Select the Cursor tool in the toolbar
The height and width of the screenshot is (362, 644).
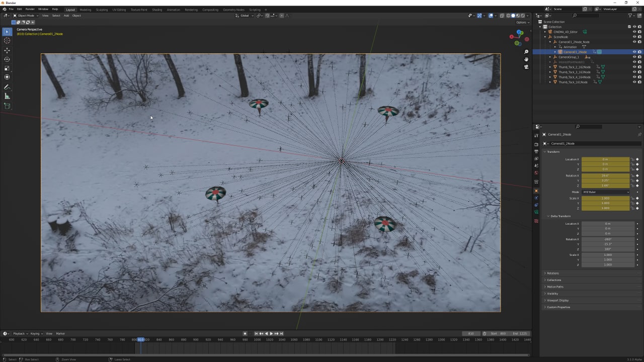tap(7, 41)
